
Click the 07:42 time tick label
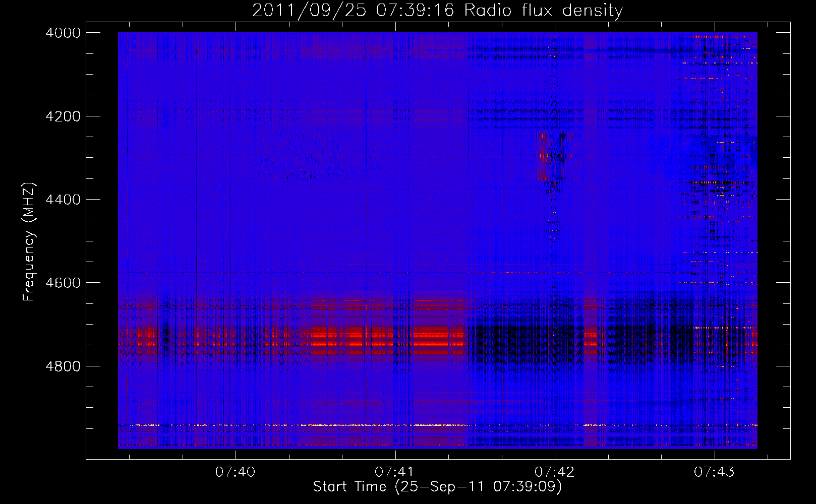pyautogui.click(x=555, y=472)
